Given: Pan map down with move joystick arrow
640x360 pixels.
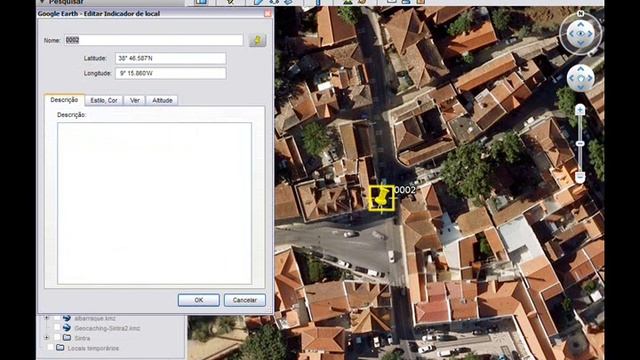Looking at the screenshot, I should [x=580, y=87].
